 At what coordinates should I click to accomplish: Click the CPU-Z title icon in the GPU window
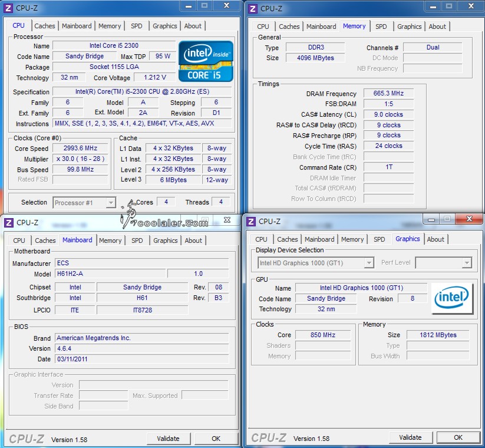coord(251,222)
